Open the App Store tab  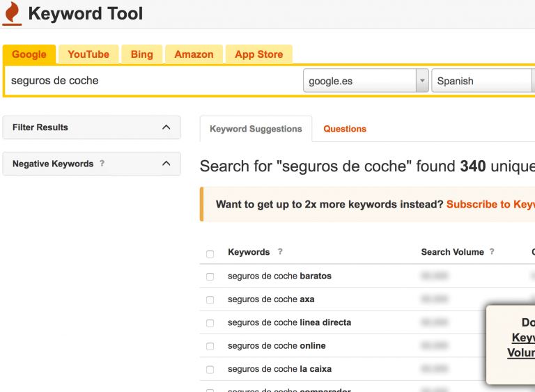point(258,54)
